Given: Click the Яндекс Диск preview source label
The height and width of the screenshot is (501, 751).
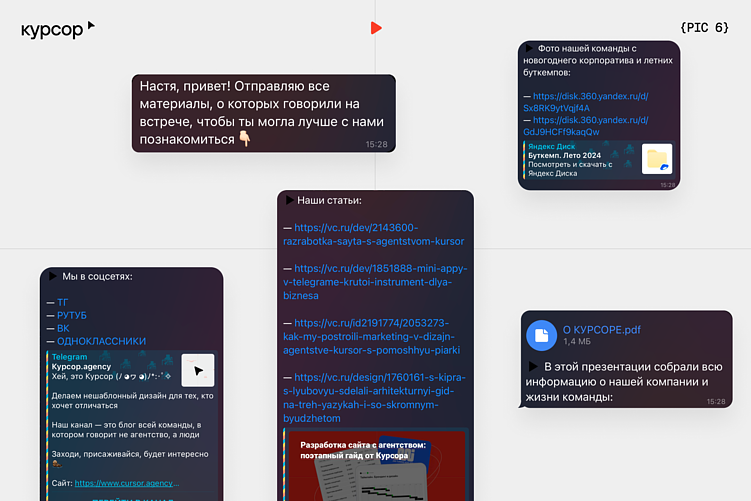Looking at the screenshot, I should tap(551, 147).
